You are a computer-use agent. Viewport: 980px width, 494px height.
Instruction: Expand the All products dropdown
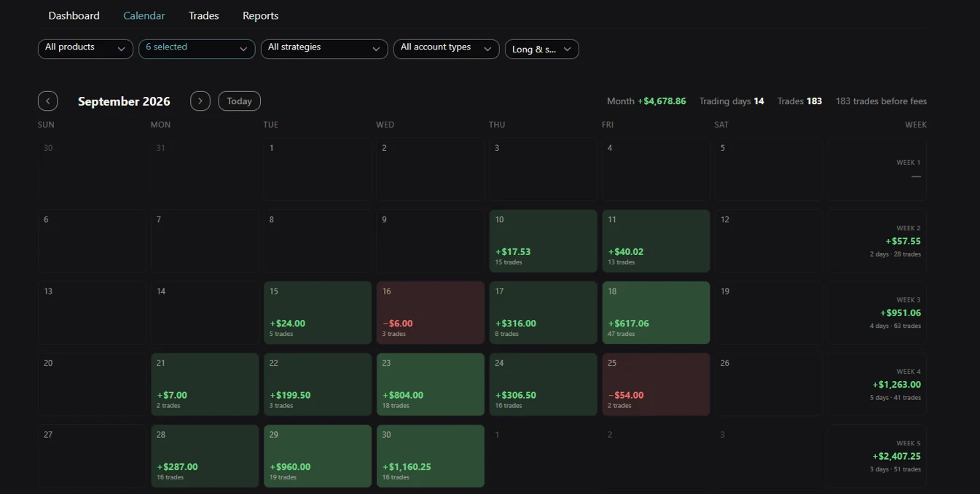click(85, 49)
